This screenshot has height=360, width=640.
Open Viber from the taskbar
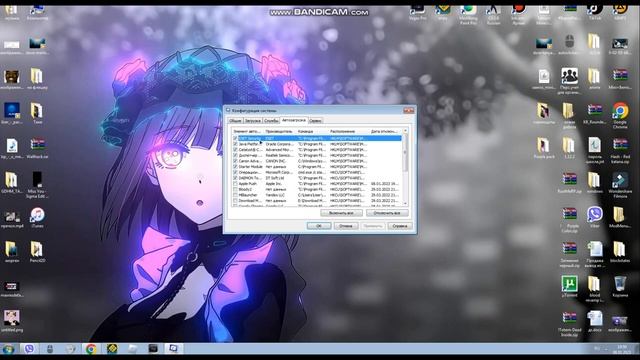[x=29, y=349]
